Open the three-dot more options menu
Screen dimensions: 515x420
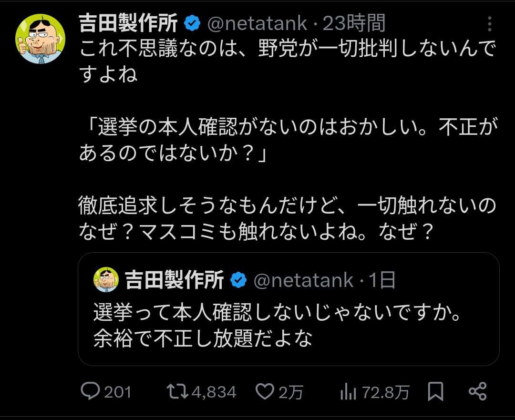tap(490, 23)
